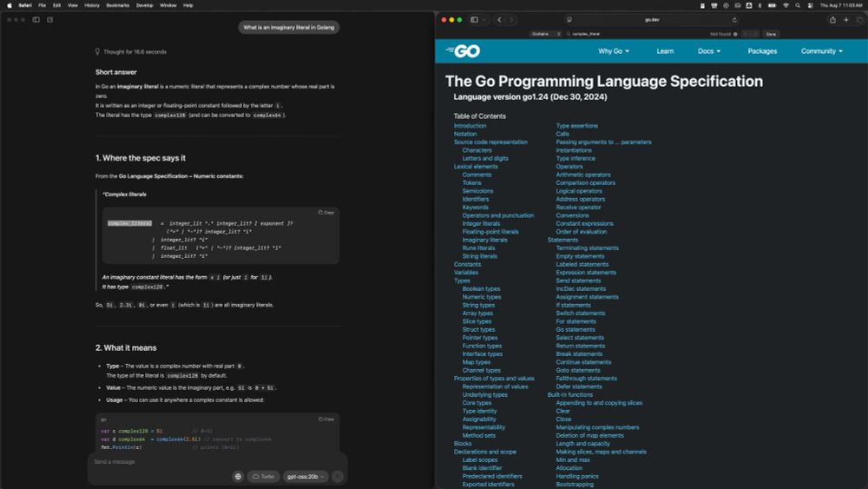868x489 pixels.
Task: Open 'Declarations and scope' contents link
Action: pyautogui.click(x=485, y=452)
